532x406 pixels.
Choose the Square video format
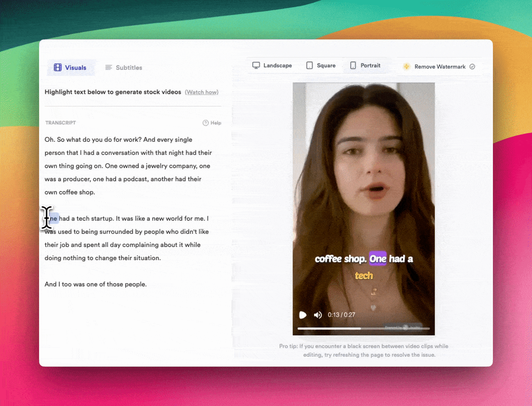coord(321,65)
